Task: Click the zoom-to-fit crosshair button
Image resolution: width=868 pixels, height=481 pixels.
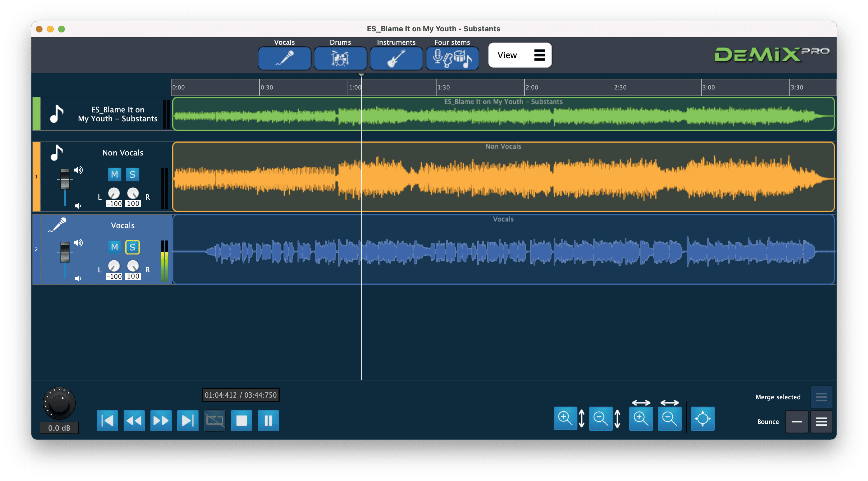Action: coord(702,418)
